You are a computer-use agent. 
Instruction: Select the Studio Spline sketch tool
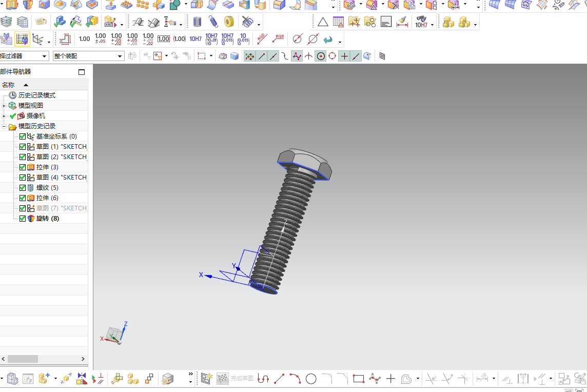point(375,379)
